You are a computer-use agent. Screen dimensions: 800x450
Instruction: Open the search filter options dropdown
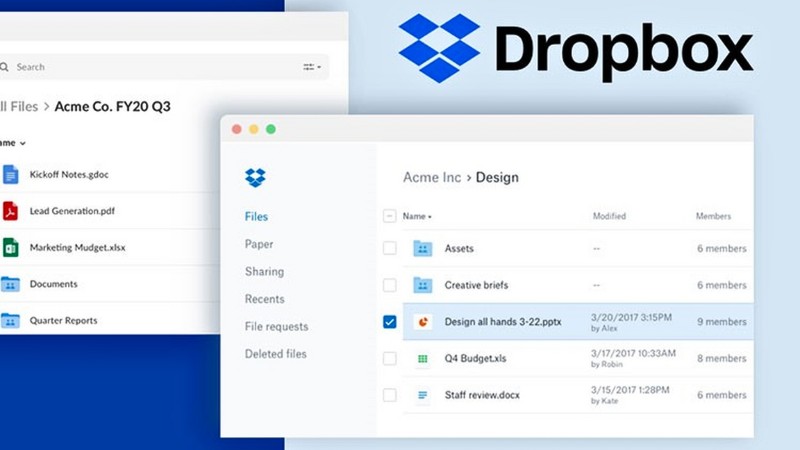coord(312,67)
